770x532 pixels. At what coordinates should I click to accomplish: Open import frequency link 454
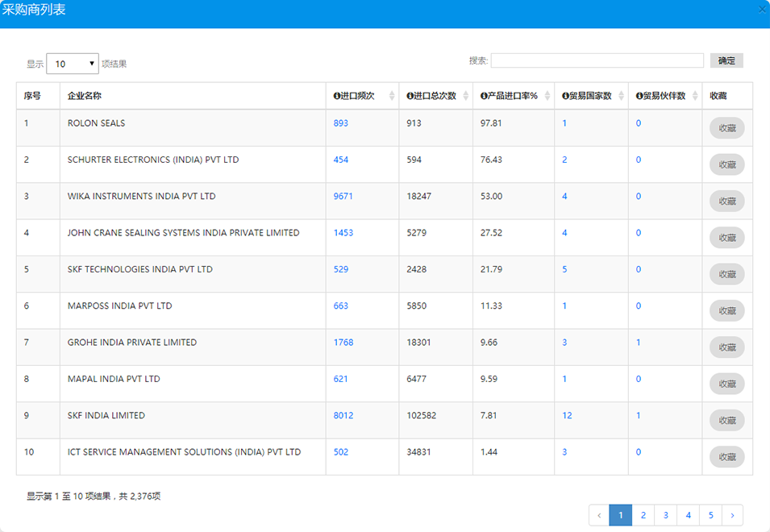340,160
